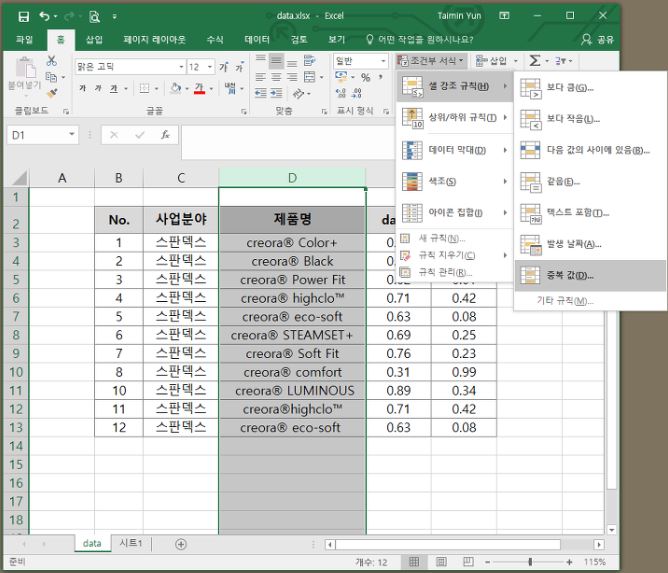Toggle top vertical alignment
The width and height of the screenshot is (668, 573).
coord(261,59)
